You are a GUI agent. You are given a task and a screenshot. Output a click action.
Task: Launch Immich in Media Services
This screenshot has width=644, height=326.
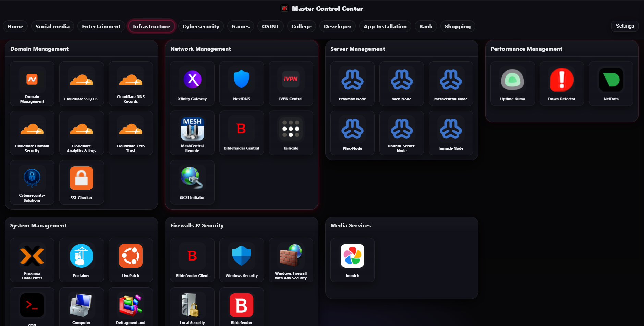pos(352,260)
